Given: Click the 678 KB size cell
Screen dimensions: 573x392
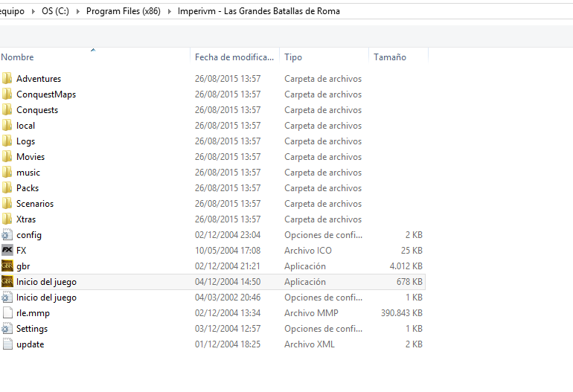Looking at the screenshot, I should 409,282.
